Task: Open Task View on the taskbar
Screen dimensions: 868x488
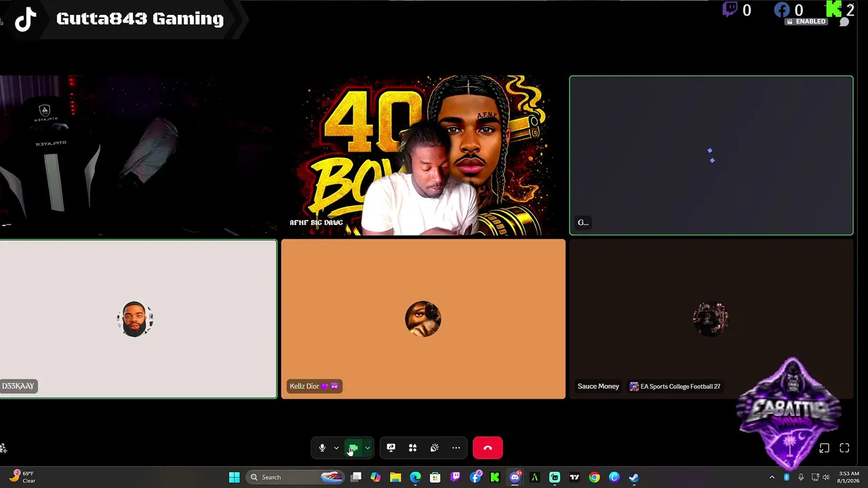Action: tap(356, 477)
